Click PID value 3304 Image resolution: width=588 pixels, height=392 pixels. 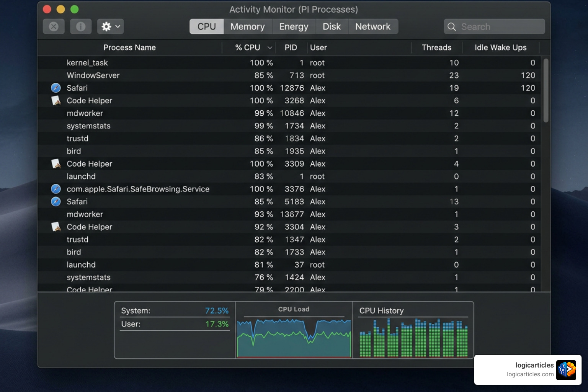pos(294,227)
